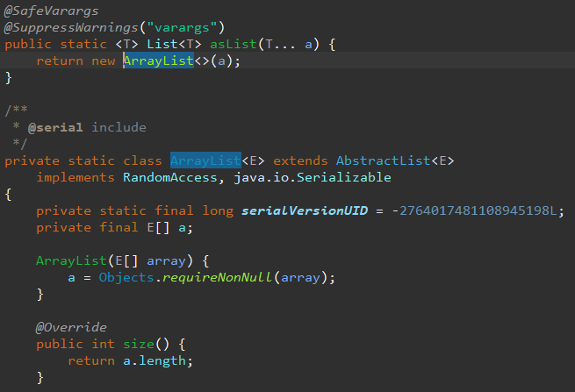This screenshot has width=575, height=392.
Task: Click the @serial javadoc tag
Action: [55, 127]
